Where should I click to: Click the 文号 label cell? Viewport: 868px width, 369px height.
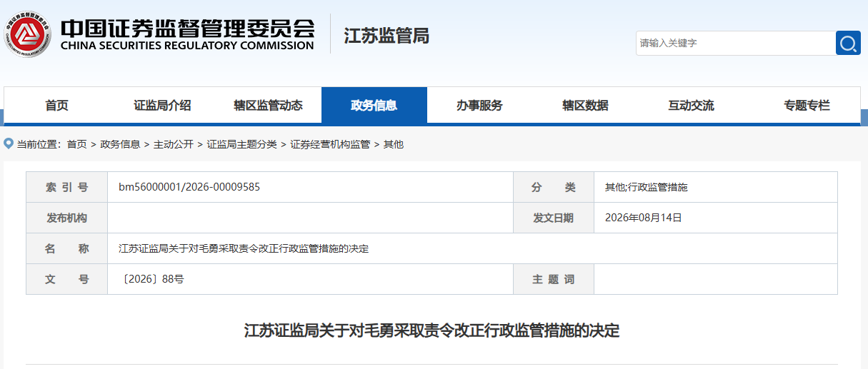coord(67,279)
